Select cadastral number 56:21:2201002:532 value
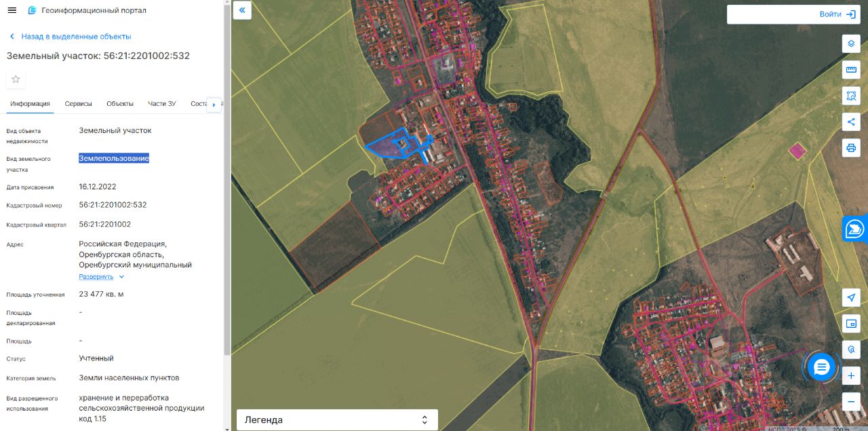Screen dimensions: 868x431 [113, 204]
